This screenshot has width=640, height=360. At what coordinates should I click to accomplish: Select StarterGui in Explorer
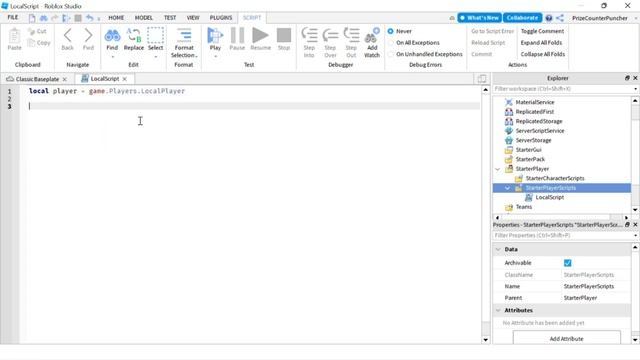click(x=528, y=150)
